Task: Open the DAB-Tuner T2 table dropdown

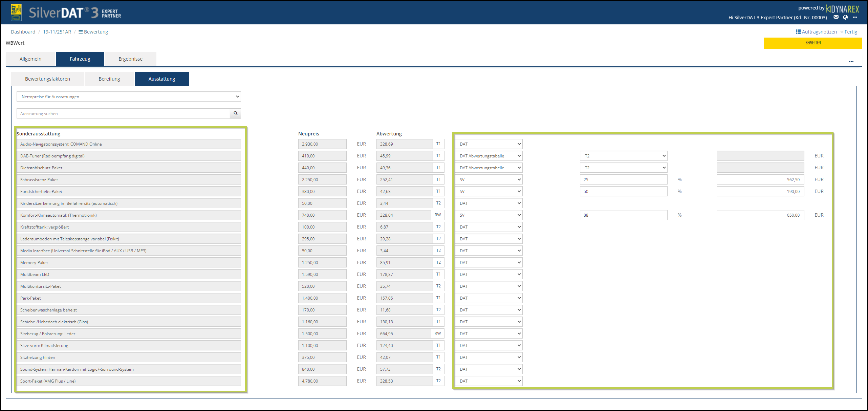Action: [x=623, y=156]
